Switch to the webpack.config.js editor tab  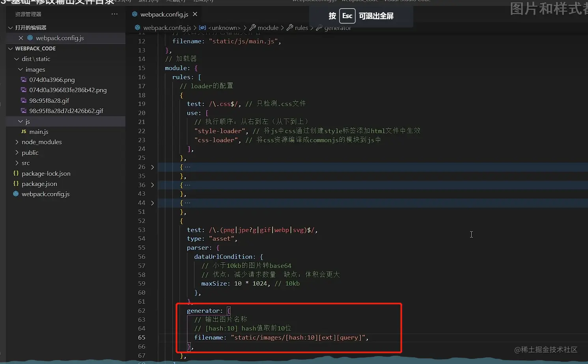coord(164,14)
